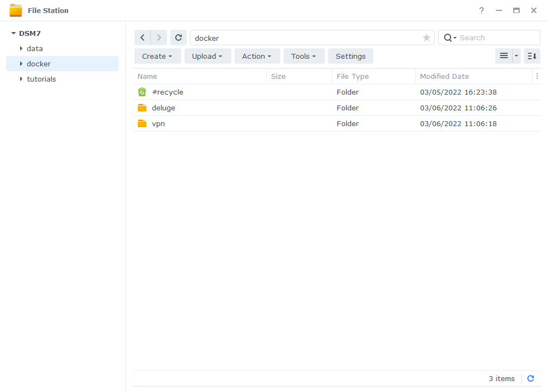Image resolution: width=548 pixels, height=392 pixels.
Task: Open search options magnifier dropdown
Action: point(450,38)
